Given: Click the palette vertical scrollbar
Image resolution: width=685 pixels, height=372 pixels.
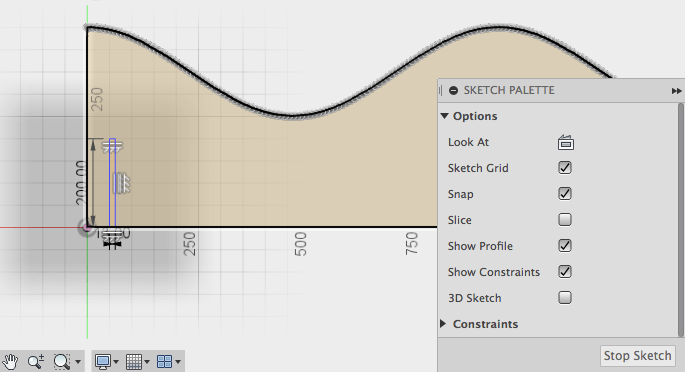Looking at the screenshot, I should pos(682,220).
